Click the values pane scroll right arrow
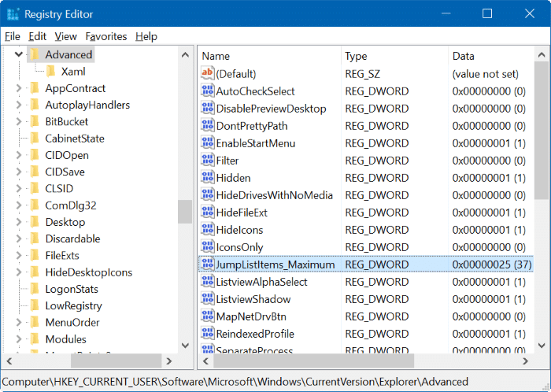This screenshot has height=392, width=551. pyautogui.click(x=525, y=361)
